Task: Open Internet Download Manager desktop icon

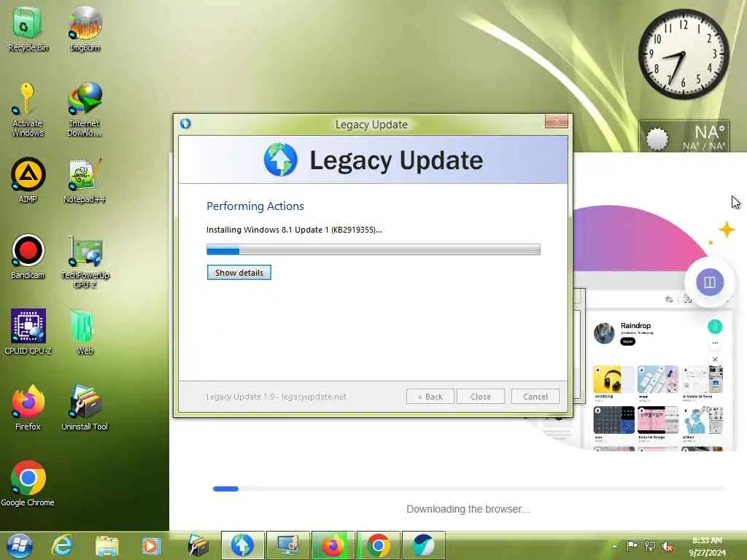Action: [x=85, y=109]
